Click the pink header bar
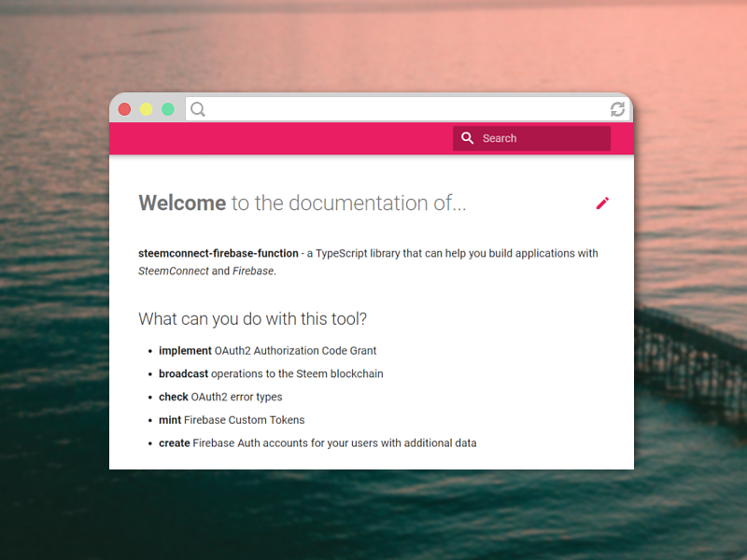The height and width of the screenshot is (560, 747). pyautogui.click(x=281, y=138)
